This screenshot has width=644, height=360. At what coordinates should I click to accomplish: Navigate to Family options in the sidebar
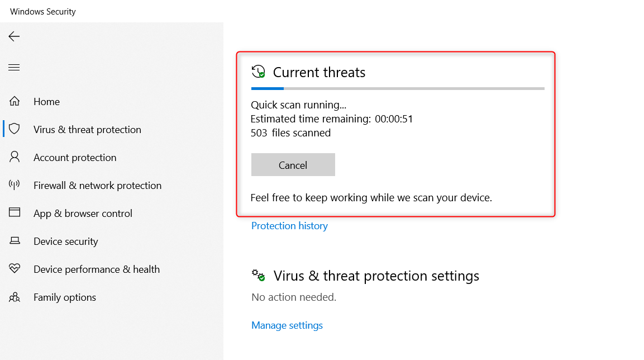click(x=64, y=297)
